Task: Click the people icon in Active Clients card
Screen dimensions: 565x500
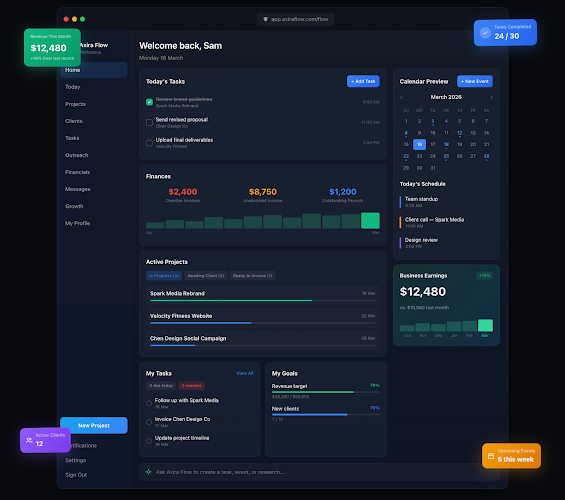Action: (29, 440)
